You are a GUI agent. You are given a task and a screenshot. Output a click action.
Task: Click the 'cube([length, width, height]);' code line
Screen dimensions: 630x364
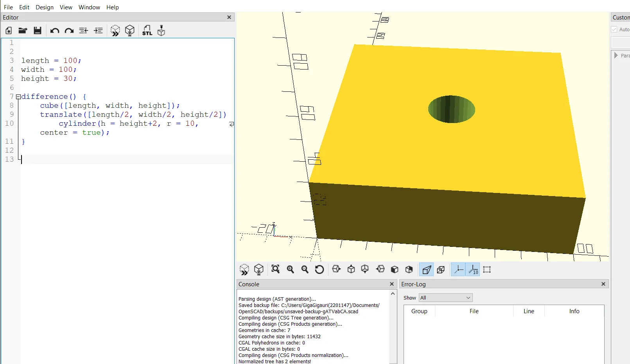coord(110,105)
